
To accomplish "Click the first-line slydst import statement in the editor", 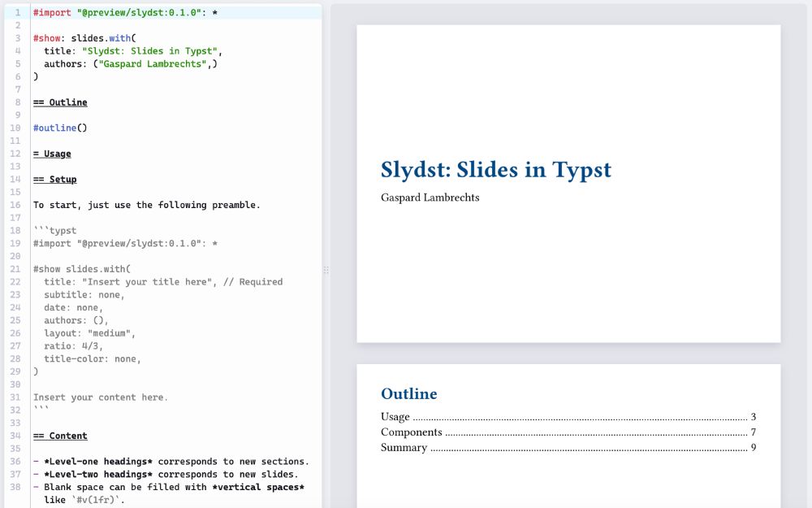I will [x=125, y=12].
